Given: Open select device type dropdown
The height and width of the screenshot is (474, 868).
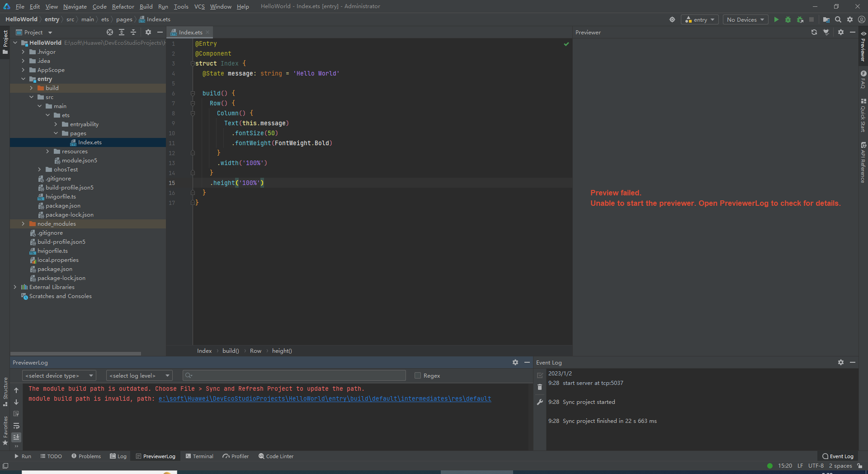Looking at the screenshot, I should coord(59,375).
